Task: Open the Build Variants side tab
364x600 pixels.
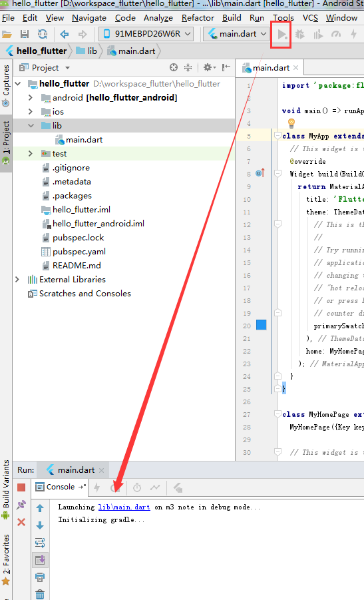Action: tap(6, 490)
